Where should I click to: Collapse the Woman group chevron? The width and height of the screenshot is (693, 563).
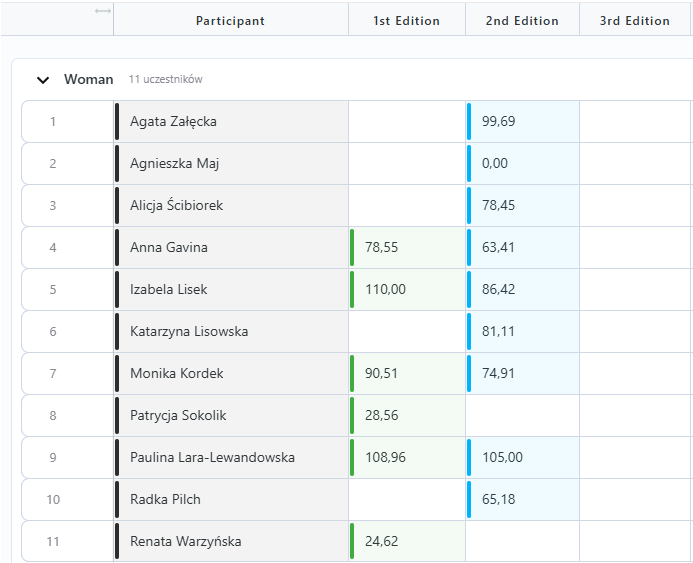coord(42,79)
